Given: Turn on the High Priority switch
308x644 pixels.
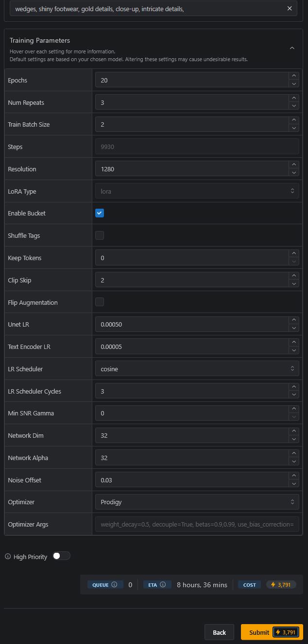Looking at the screenshot, I should [61, 556].
